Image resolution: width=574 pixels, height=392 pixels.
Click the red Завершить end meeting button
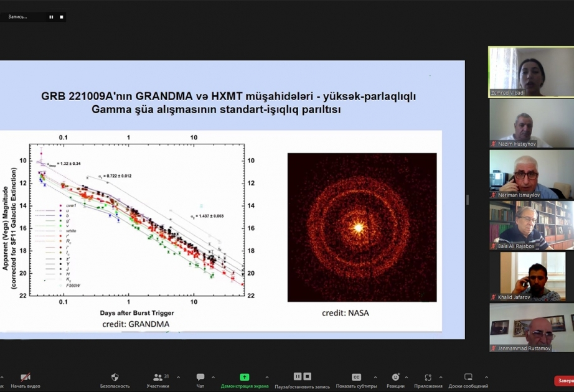pyautogui.click(x=564, y=381)
